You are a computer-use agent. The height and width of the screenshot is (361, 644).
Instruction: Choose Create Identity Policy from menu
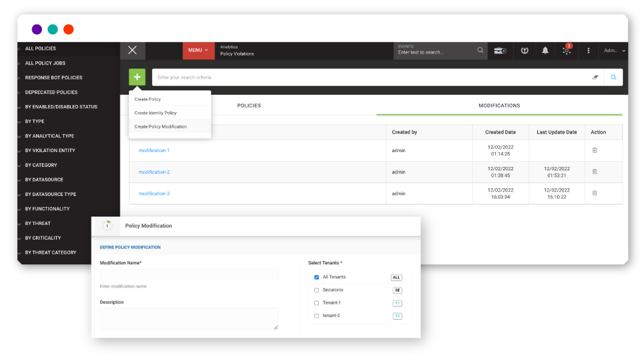coord(155,113)
